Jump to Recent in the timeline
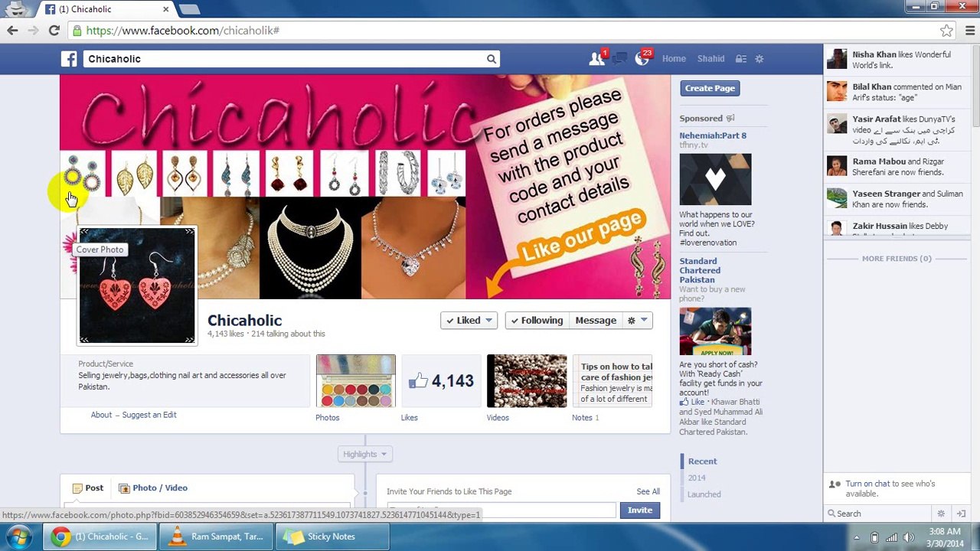This screenshot has height=551, width=980. coord(702,461)
